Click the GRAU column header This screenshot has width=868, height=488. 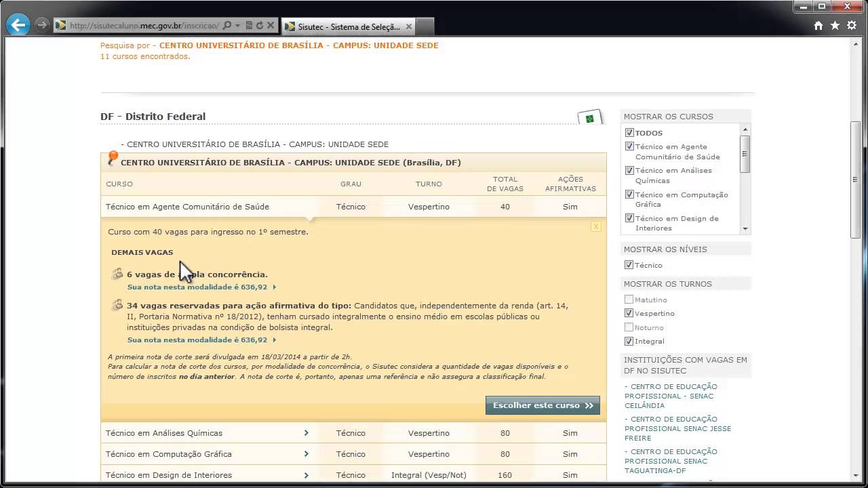[351, 184]
